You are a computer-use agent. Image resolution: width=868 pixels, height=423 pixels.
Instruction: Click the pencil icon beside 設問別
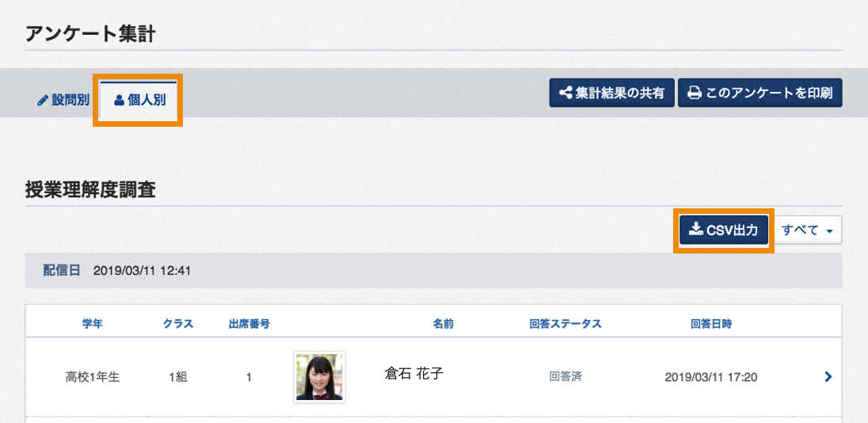point(43,102)
